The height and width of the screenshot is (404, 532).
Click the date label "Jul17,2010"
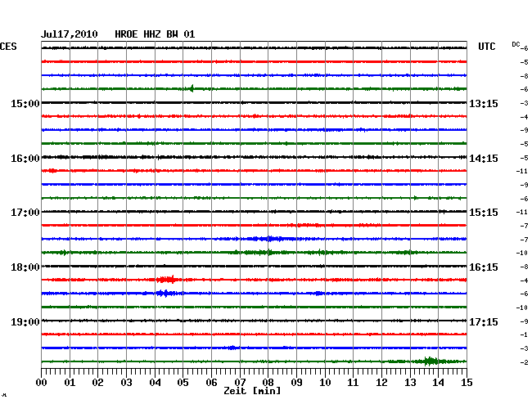[70, 34]
